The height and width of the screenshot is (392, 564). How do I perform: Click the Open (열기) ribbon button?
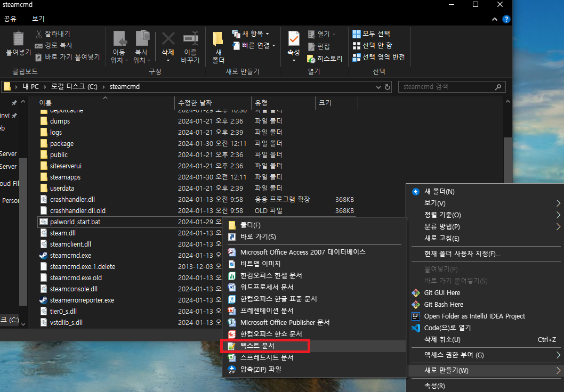(x=321, y=34)
